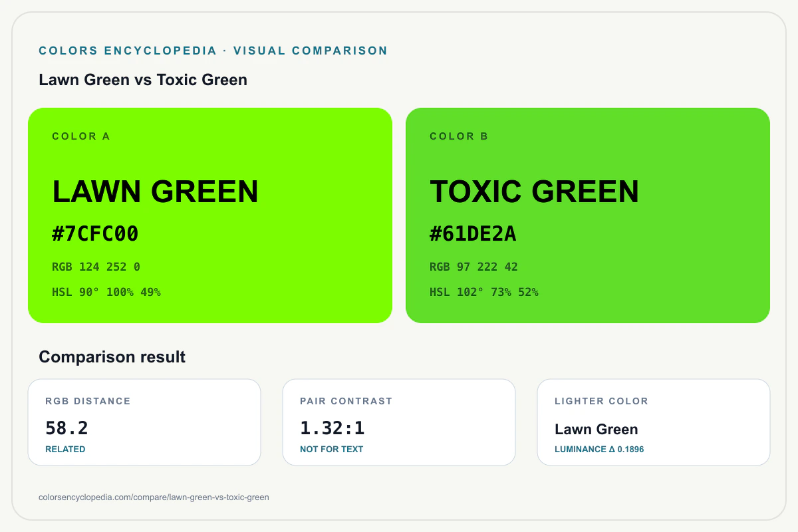The image size is (798, 532).
Task: Click Lawn Green in the Lighter Color card
Action: click(x=597, y=430)
